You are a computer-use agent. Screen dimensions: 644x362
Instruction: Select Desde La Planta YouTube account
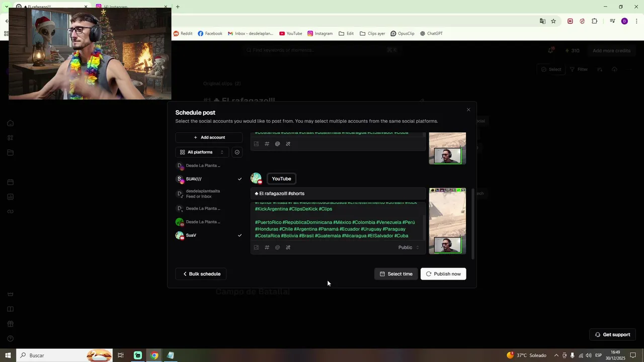pos(209,222)
